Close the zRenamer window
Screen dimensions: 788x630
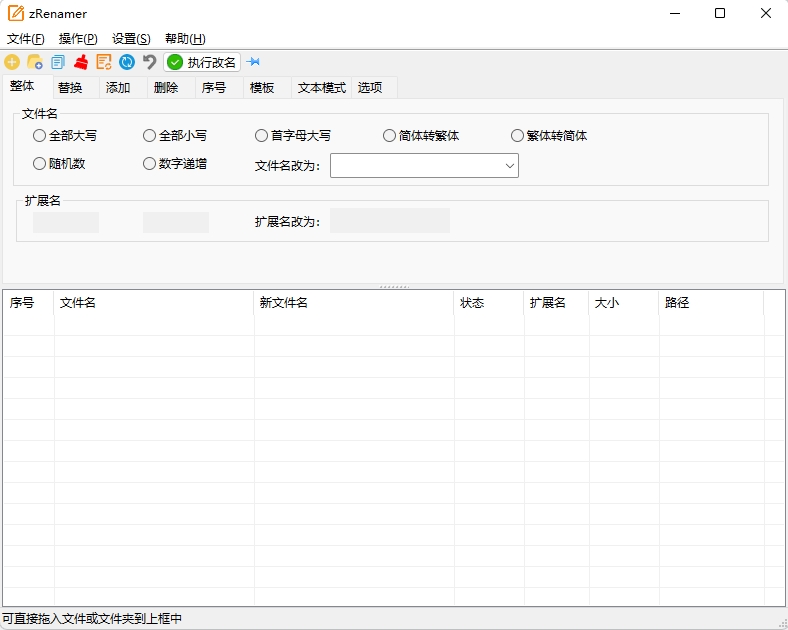pyautogui.click(x=765, y=13)
